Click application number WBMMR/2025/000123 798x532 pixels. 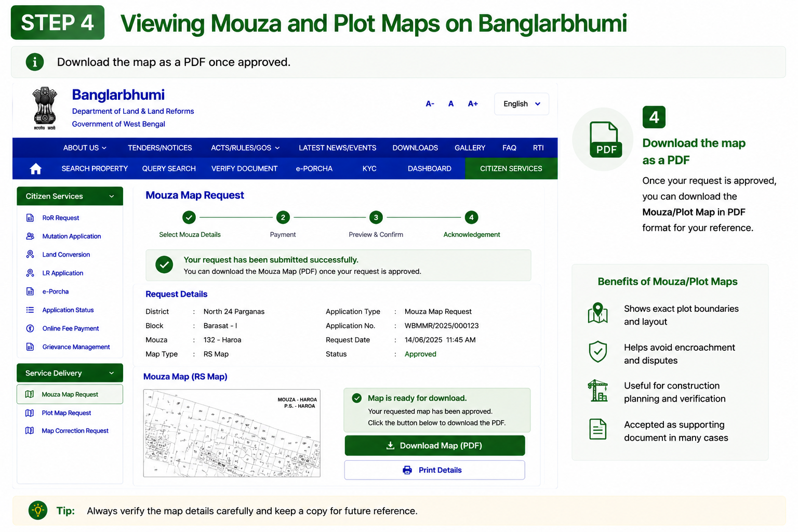pyautogui.click(x=442, y=326)
